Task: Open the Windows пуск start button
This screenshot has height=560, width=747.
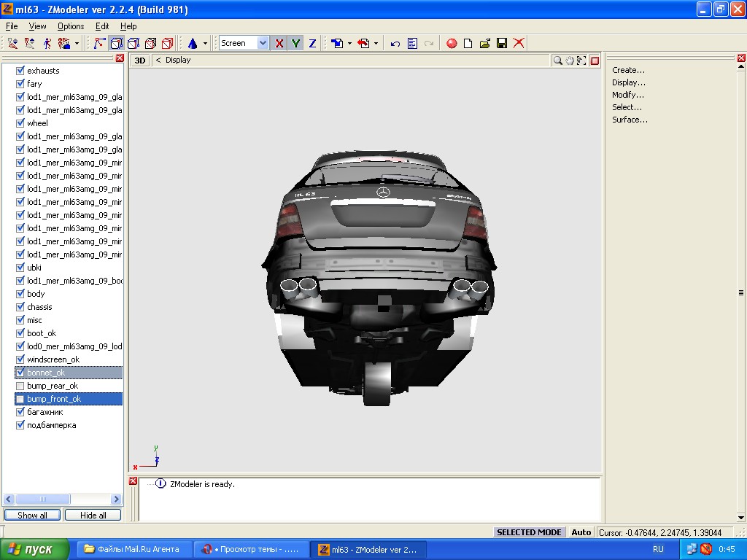Action: point(34,550)
